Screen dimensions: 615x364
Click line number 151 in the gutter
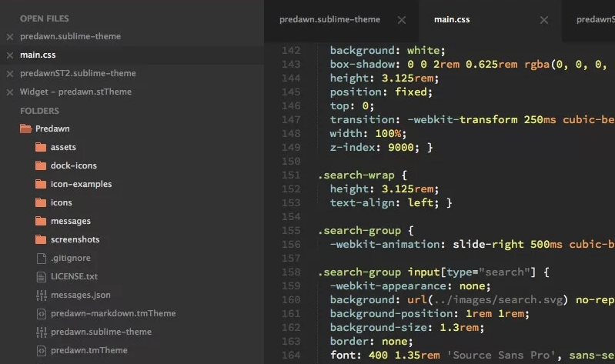coord(291,175)
